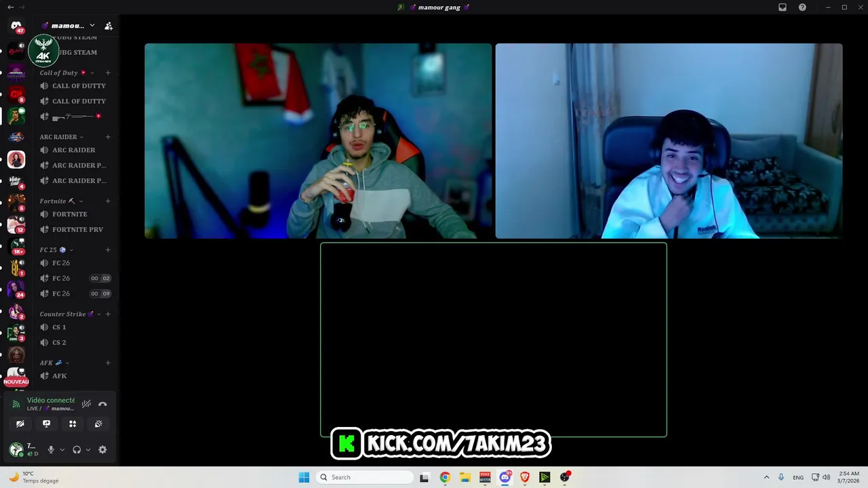Disconnect from voice with hang-up icon
Image resolution: width=868 pixels, height=488 pixels.
[x=102, y=404]
